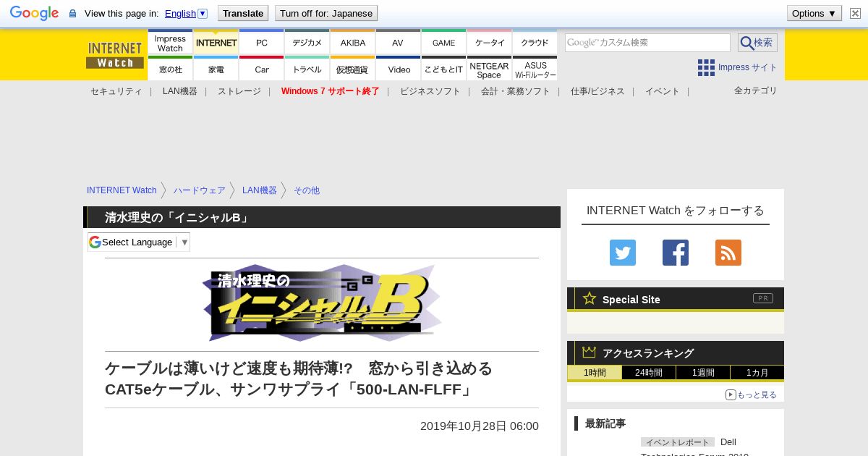
Task: Open the NETGEAR Space tab
Action: coord(490,69)
